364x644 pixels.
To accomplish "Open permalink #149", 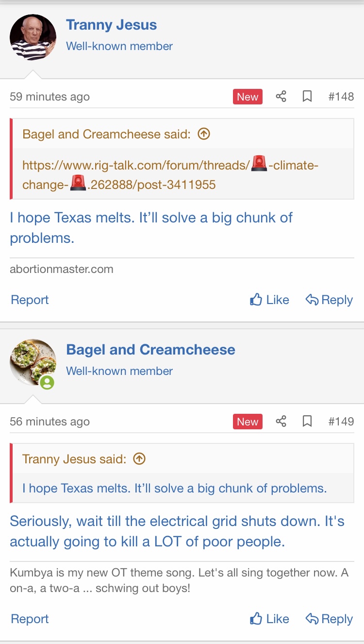I will [341, 422].
